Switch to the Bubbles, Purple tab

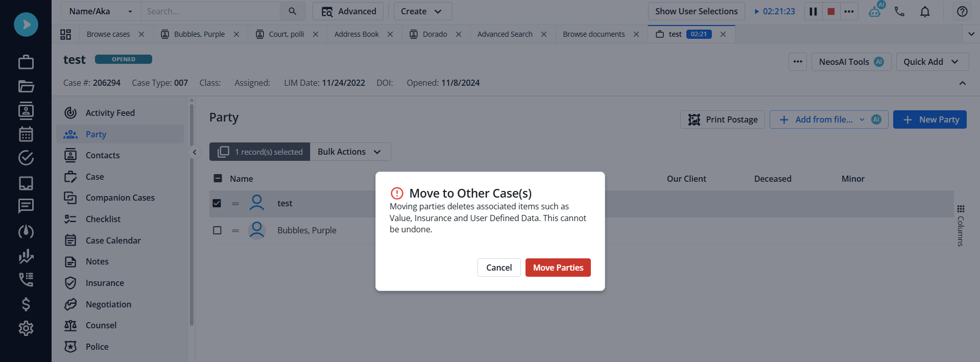tap(199, 34)
